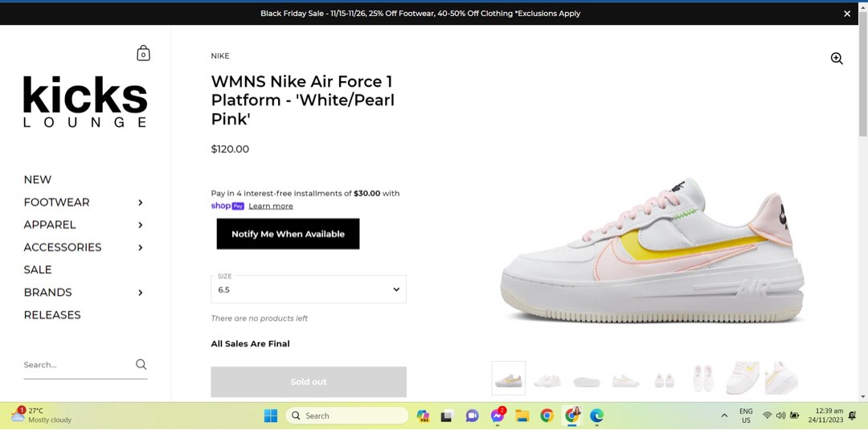Image resolution: width=868 pixels, height=430 pixels.
Task: Open the shopping bag cart icon
Action: (x=143, y=54)
